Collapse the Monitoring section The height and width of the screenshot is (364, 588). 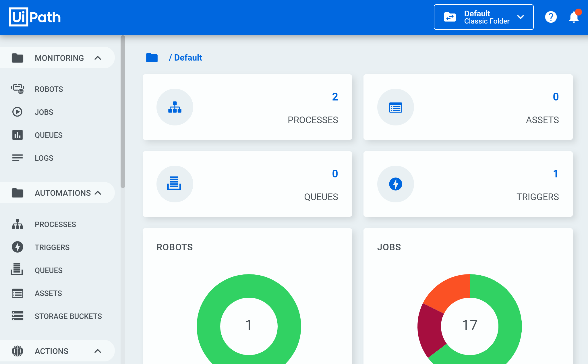(98, 58)
